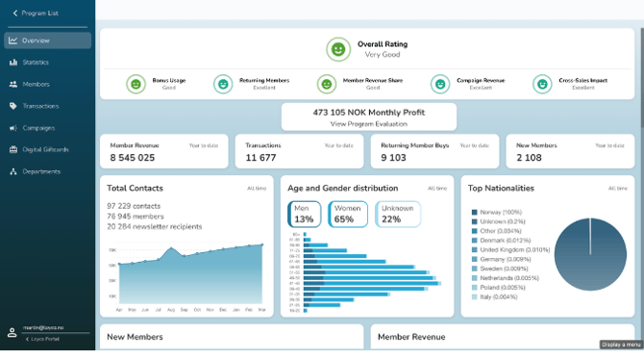Click the Other (0.034%) legend entry
Viewport: 644px width, 359px height.
[x=496, y=231]
